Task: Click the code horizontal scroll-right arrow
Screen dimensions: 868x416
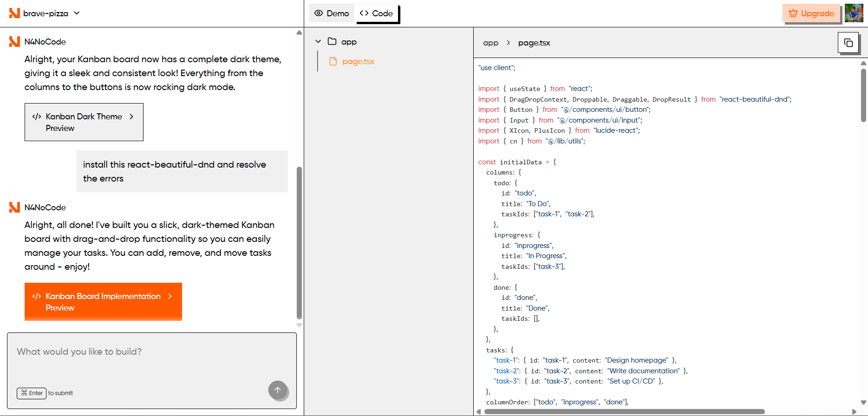Action: click(x=854, y=411)
